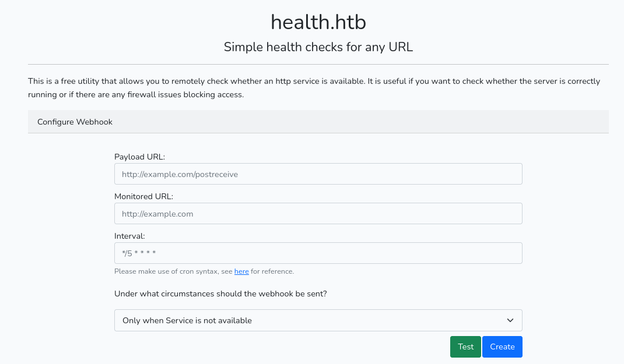The width and height of the screenshot is (624, 364).
Task: Open the 'here' cron reference link
Action: click(241, 271)
